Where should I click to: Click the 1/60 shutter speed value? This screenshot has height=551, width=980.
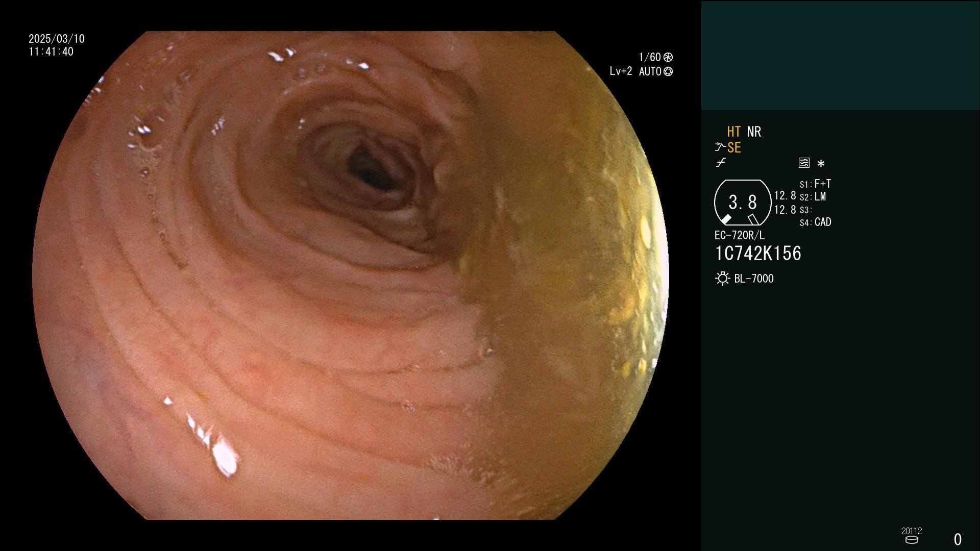[x=650, y=57]
